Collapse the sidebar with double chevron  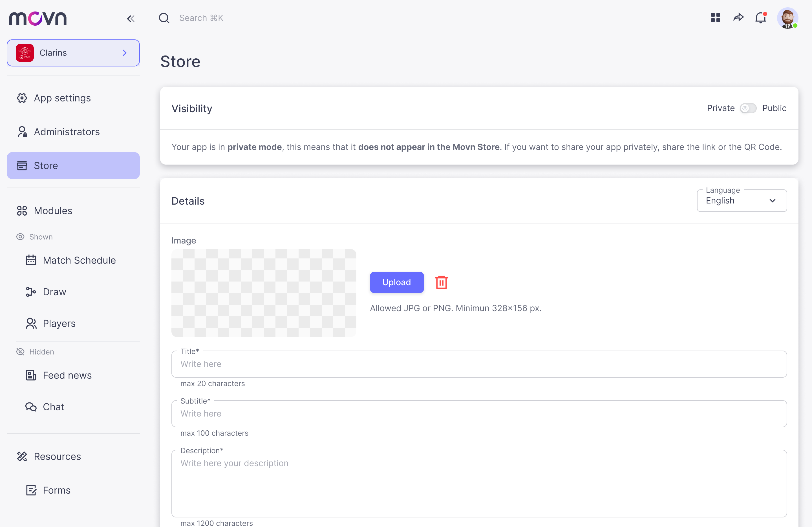pos(131,18)
